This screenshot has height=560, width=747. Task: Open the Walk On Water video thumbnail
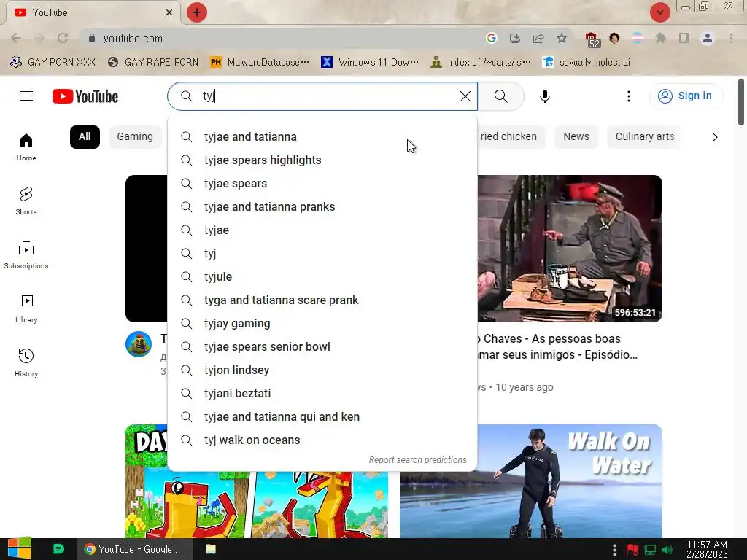coord(531,481)
